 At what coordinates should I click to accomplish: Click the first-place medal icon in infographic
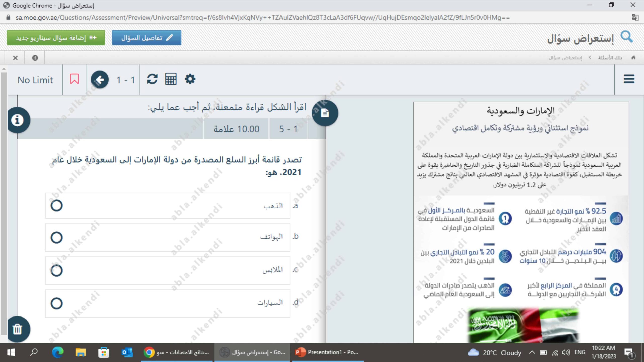(x=505, y=218)
